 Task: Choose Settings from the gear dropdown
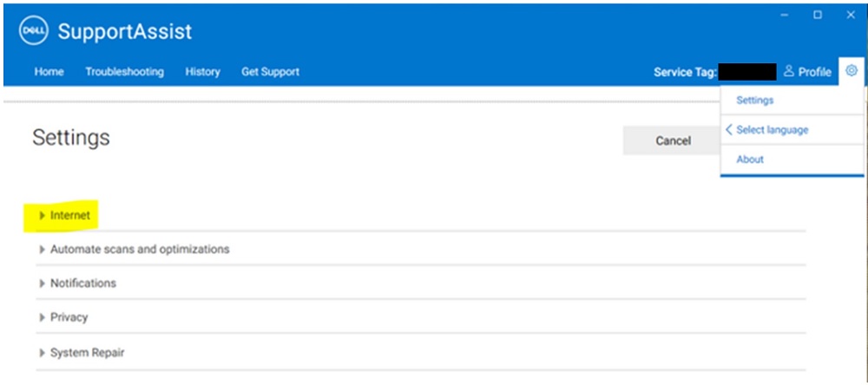[755, 100]
